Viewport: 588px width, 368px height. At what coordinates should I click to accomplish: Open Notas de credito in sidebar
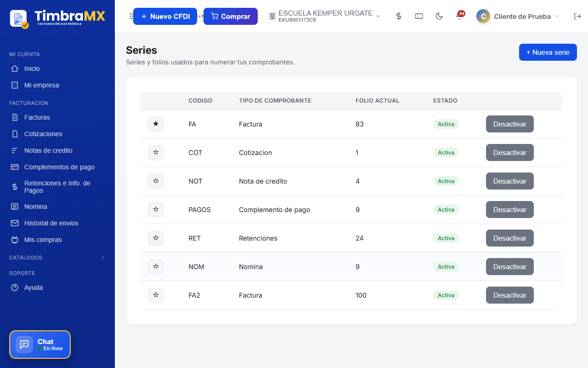(x=57, y=150)
